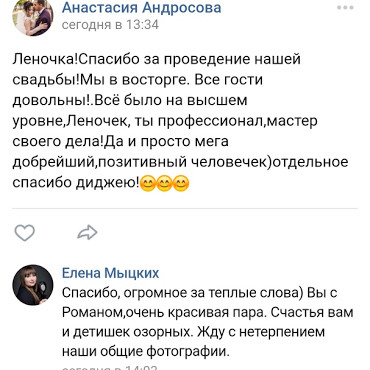Tap the comment line наши общие фотографии
370x370 pixels.
[x=146, y=352]
